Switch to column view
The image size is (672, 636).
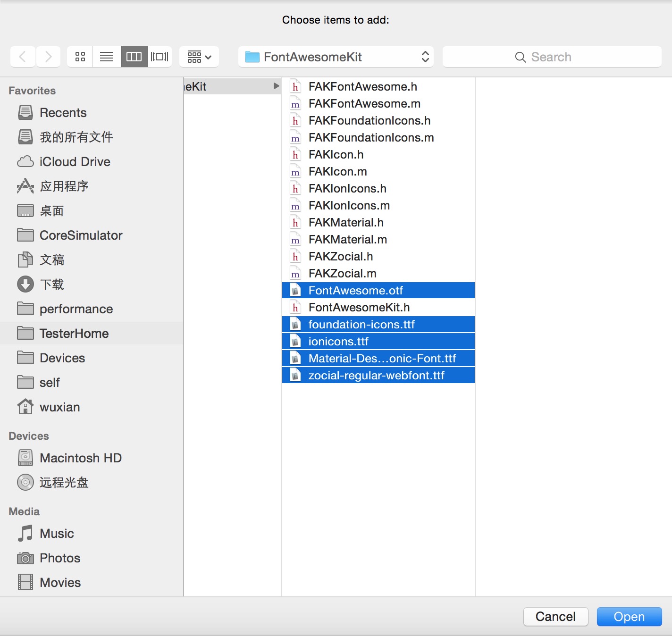pos(134,57)
